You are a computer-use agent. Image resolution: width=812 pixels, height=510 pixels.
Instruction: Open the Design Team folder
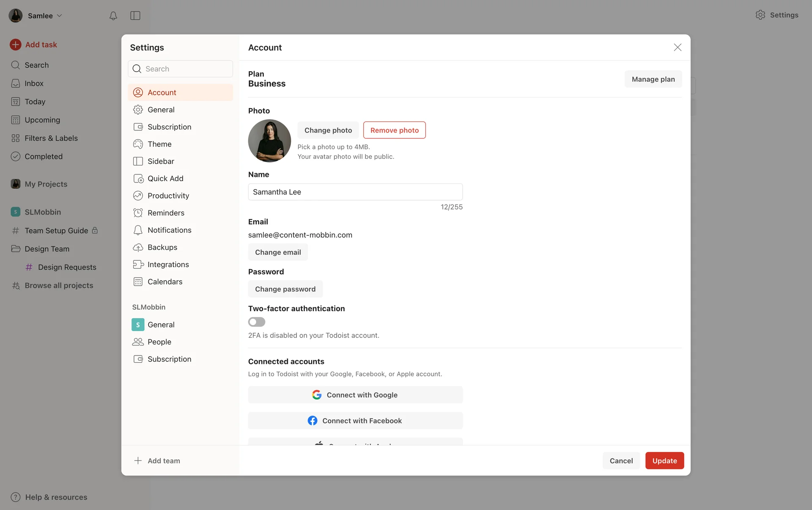pyautogui.click(x=47, y=249)
